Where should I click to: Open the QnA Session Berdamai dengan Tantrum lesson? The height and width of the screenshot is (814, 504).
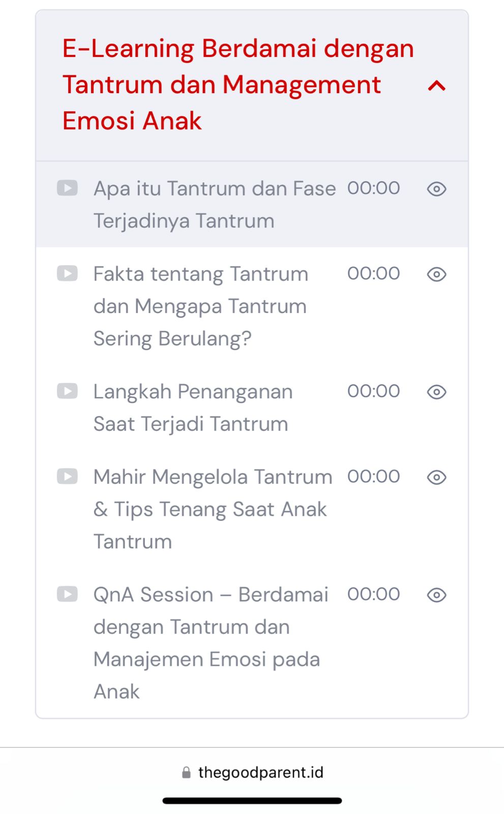click(x=211, y=643)
